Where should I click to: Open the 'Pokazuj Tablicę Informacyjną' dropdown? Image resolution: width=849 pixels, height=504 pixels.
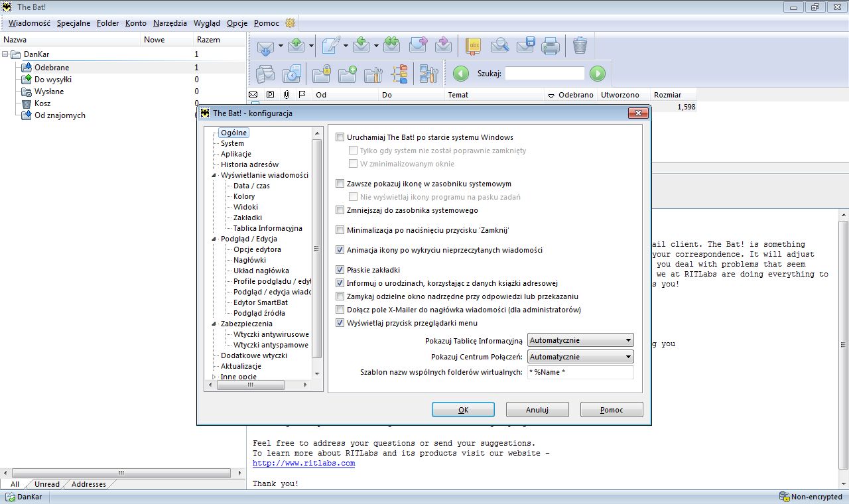point(580,340)
